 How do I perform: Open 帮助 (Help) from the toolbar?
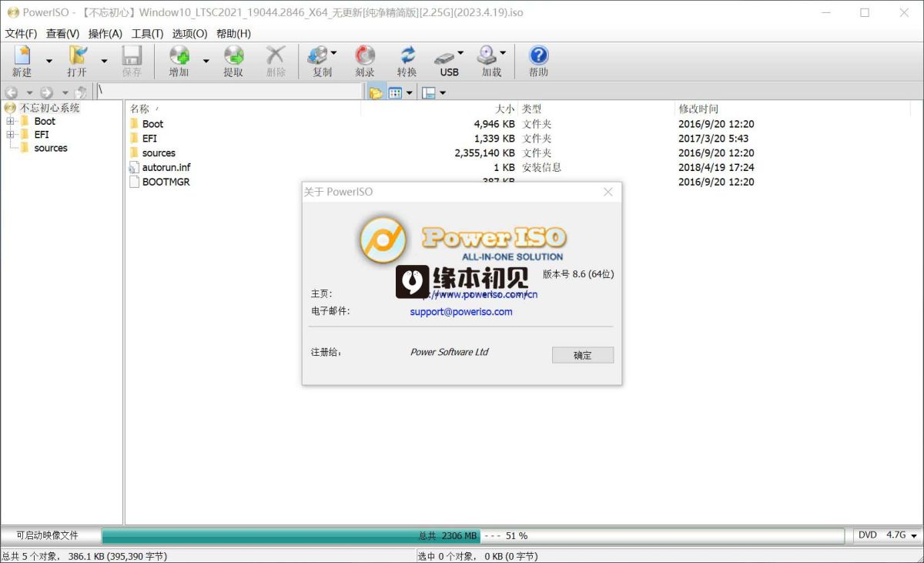(539, 55)
